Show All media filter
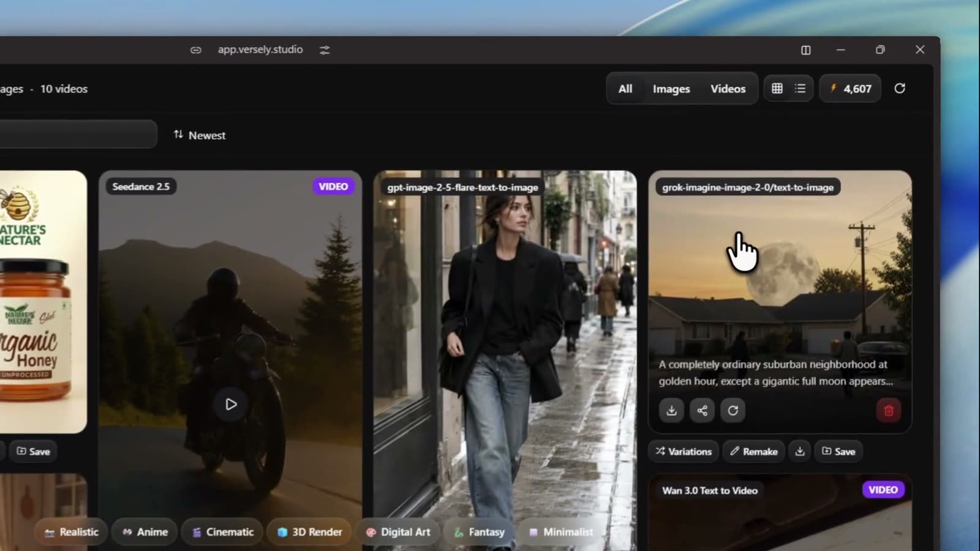 pos(625,89)
